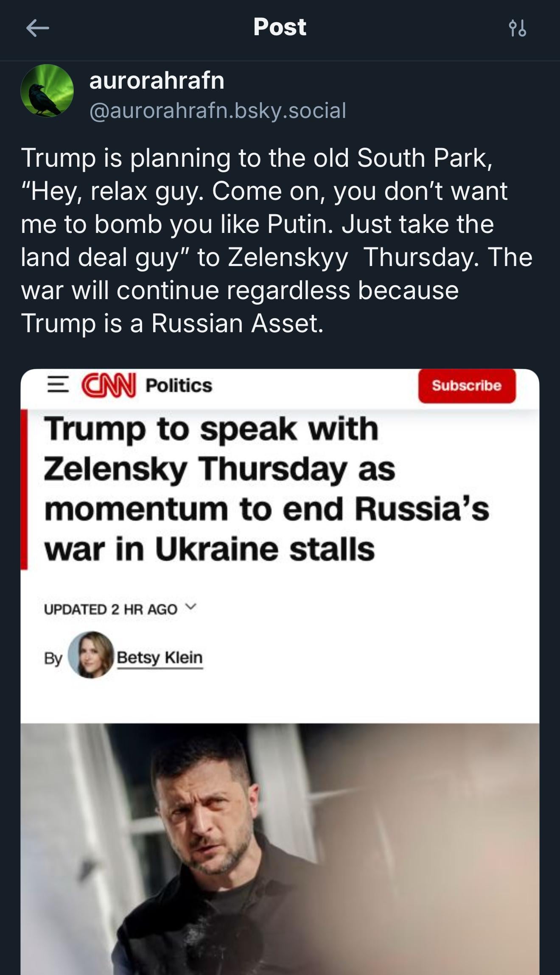
Task: Go back using the arrow icon
Action: 37,28
